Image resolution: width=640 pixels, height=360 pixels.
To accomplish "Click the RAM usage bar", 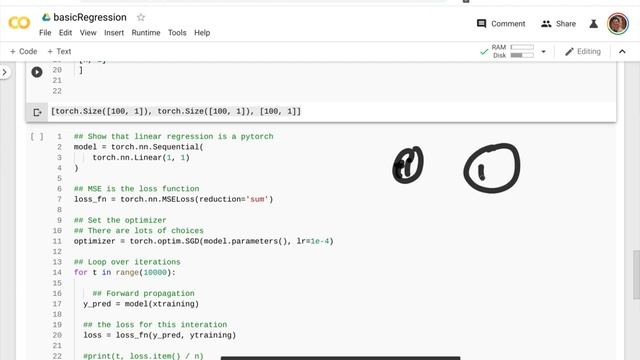I will [522, 47].
